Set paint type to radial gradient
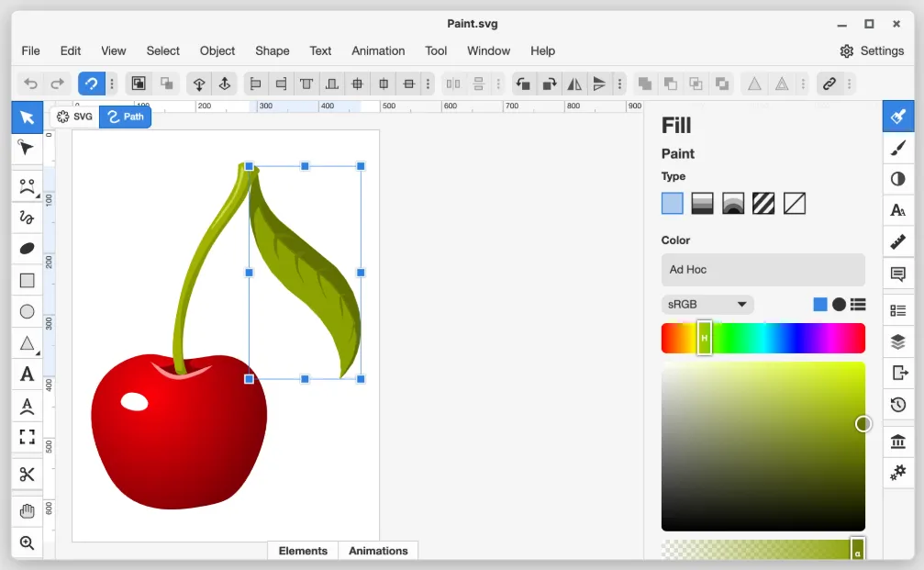Image resolution: width=924 pixels, height=570 pixels. point(733,204)
